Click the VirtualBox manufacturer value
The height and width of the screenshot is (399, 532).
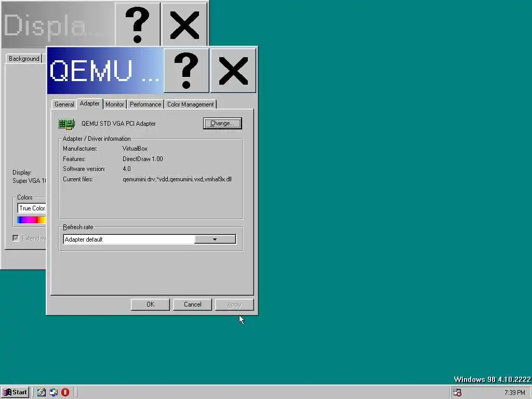[135, 149]
